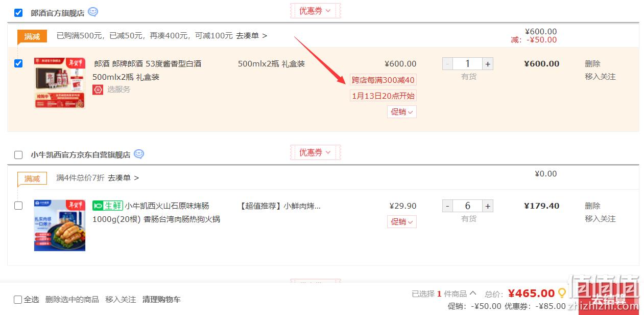Click quantity field showing 1
Viewport: 644px width, 315px height.
pyautogui.click(x=468, y=63)
